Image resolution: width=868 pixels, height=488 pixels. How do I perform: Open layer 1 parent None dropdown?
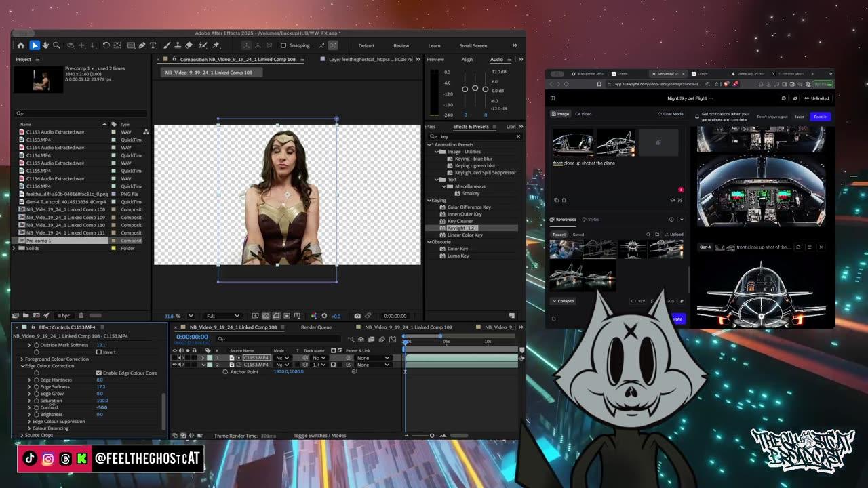click(374, 358)
